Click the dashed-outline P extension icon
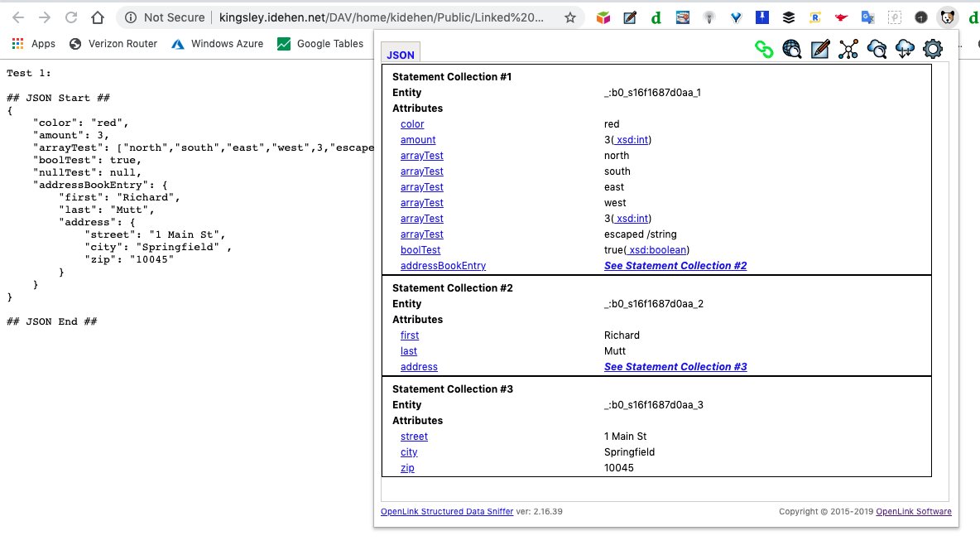 [895, 17]
